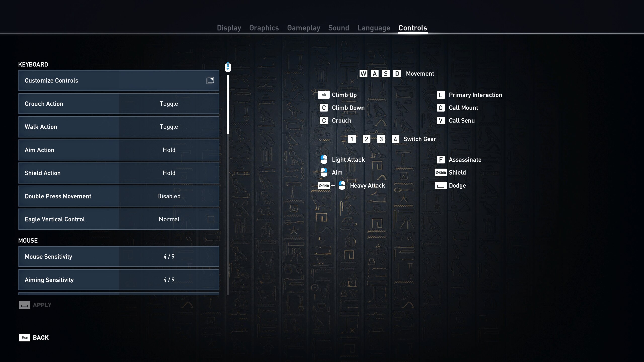Select the Light Attack mouse icon
This screenshot has height=362, width=644.
pyautogui.click(x=323, y=160)
